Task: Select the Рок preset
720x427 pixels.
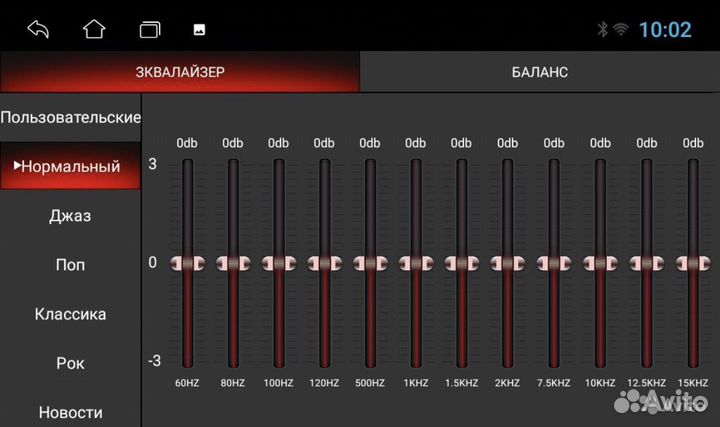Action: (x=71, y=363)
